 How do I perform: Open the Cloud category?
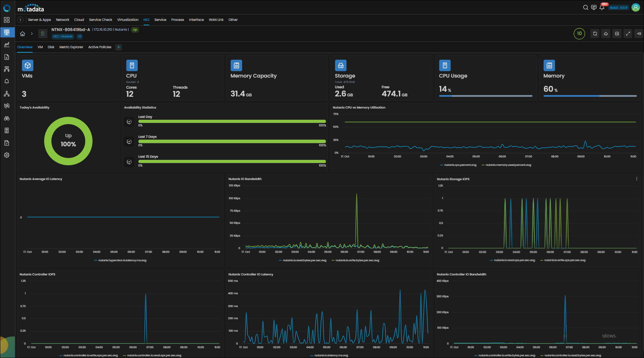(79, 20)
